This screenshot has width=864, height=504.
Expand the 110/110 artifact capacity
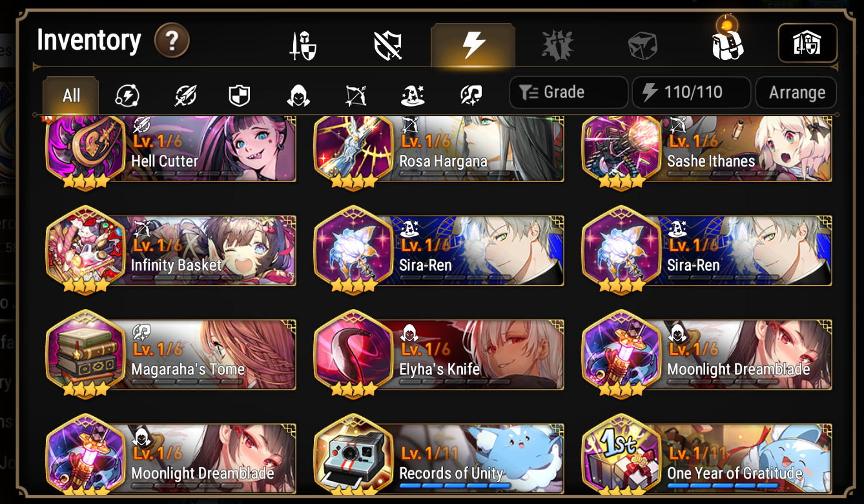click(691, 92)
